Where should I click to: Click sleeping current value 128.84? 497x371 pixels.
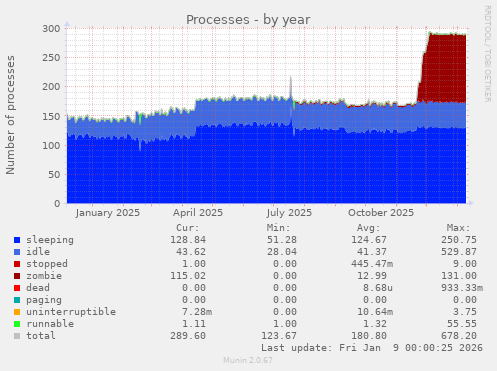point(188,240)
